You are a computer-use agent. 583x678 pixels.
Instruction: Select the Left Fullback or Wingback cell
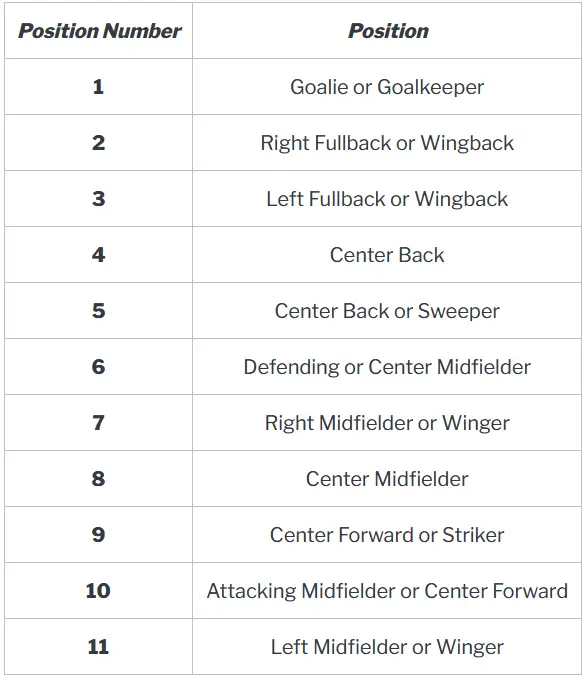387,198
